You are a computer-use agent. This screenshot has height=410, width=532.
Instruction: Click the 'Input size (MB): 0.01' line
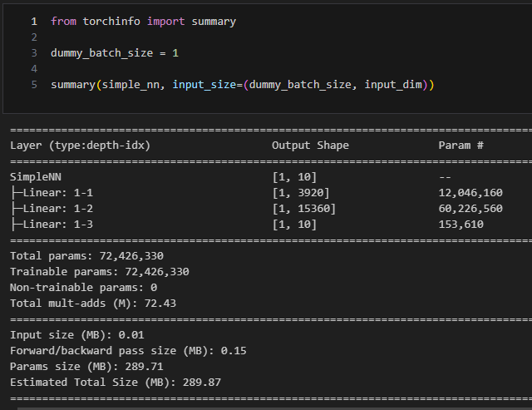77,335
